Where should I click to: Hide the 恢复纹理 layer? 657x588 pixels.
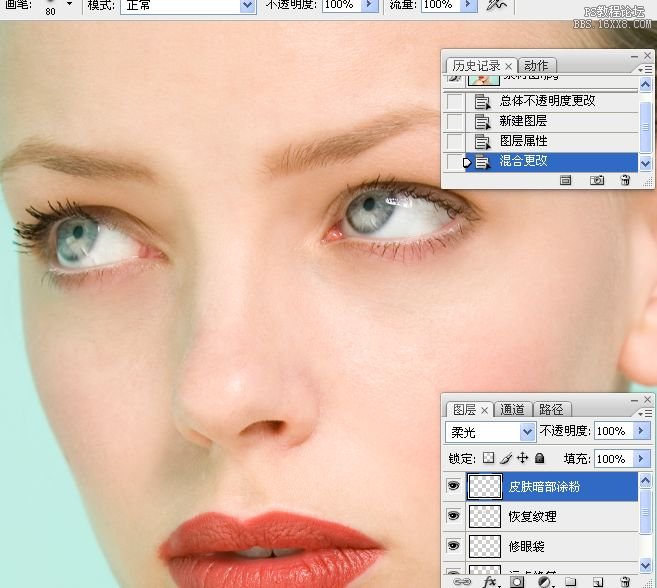point(453,515)
